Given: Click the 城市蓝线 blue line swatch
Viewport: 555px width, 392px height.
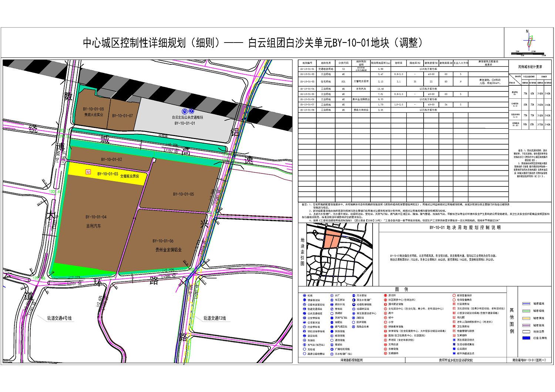Looking at the screenshot, I should point(526,304).
